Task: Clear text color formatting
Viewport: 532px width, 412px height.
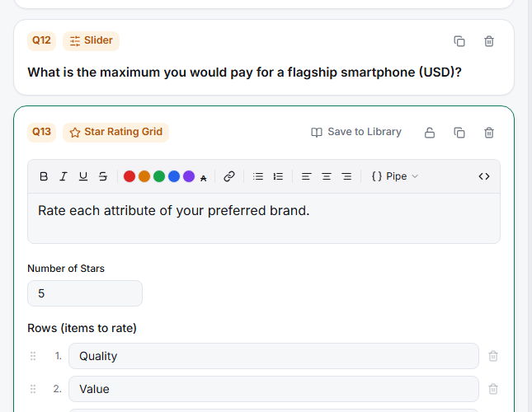Action: 203,178
